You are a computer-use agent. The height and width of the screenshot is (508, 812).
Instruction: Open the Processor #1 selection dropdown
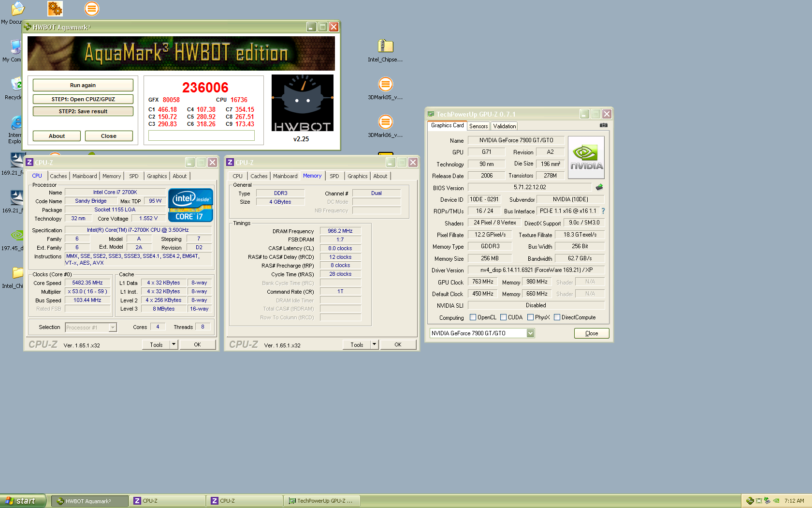(112, 328)
